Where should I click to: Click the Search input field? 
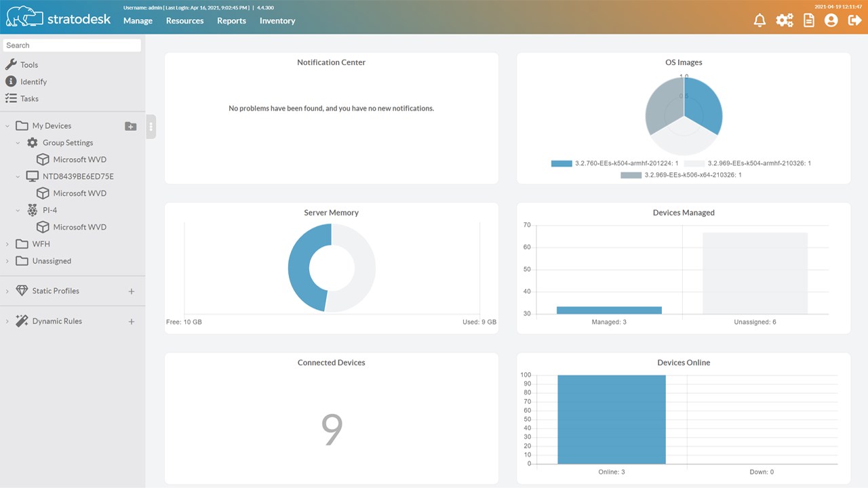tap(72, 45)
